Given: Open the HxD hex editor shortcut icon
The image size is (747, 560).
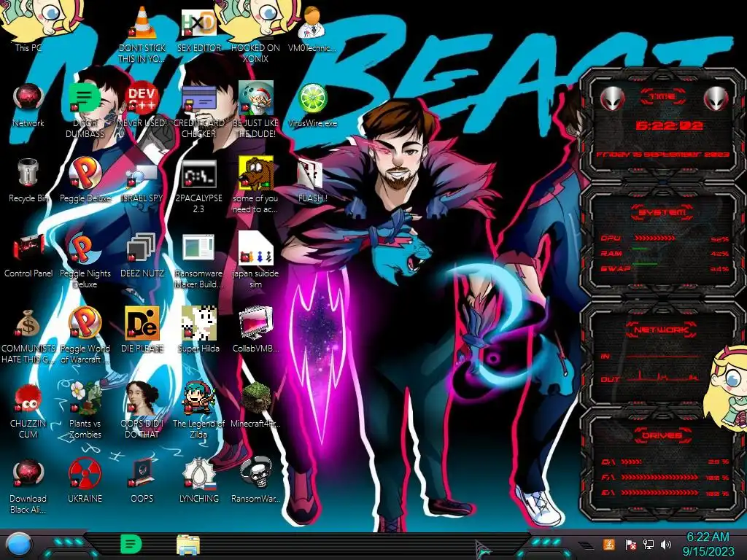Looking at the screenshot, I should coord(198,23).
